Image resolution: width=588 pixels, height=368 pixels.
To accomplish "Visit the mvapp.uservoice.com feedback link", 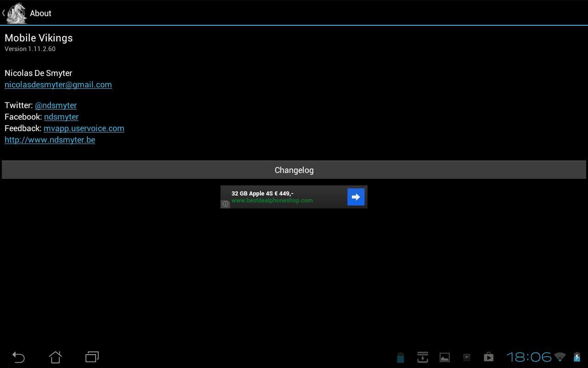I will (84, 128).
